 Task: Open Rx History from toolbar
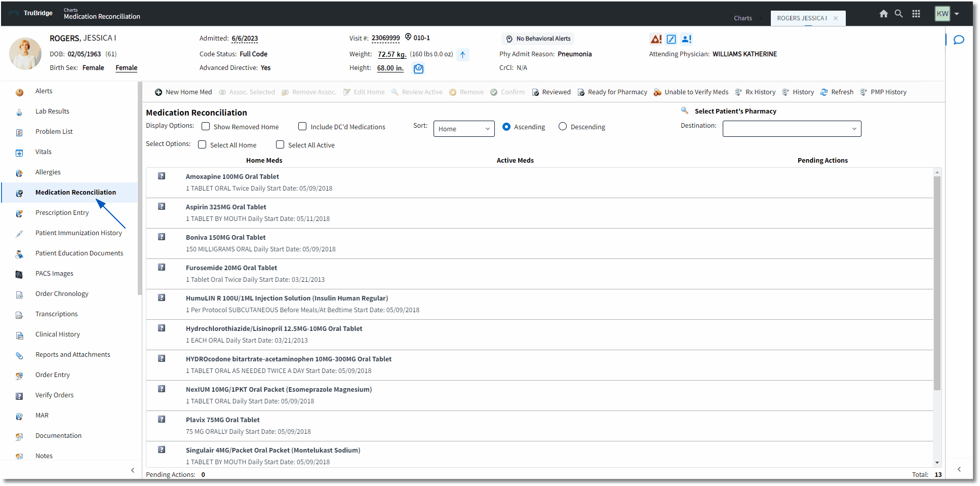[755, 92]
